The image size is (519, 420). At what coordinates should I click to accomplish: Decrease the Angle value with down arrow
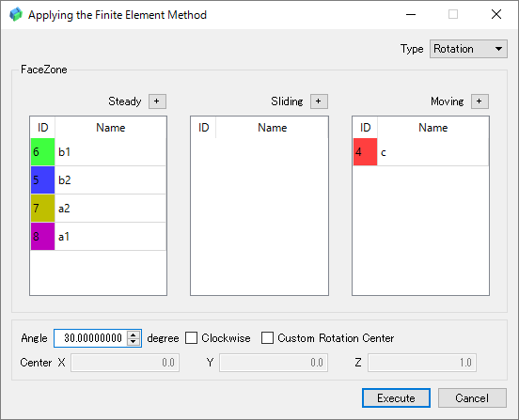tap(134, 342)
